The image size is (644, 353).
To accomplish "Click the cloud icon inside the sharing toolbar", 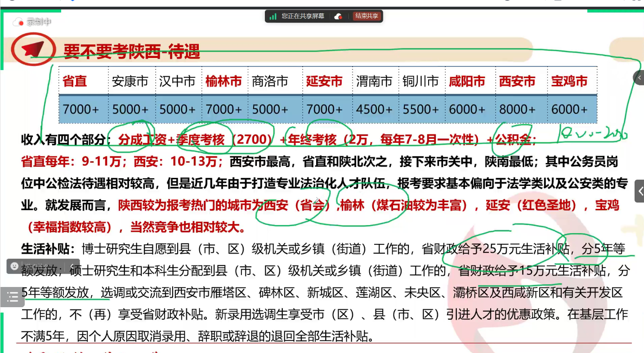I will click(x=337, y=17).
